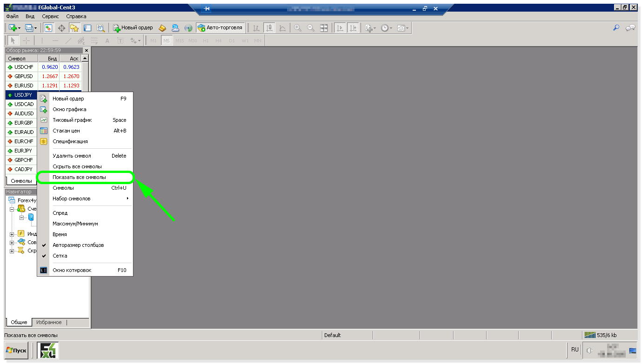Screen dimensions: 642x364
Task: Switch chart to bar chart icon
Action: coord(256,28)
